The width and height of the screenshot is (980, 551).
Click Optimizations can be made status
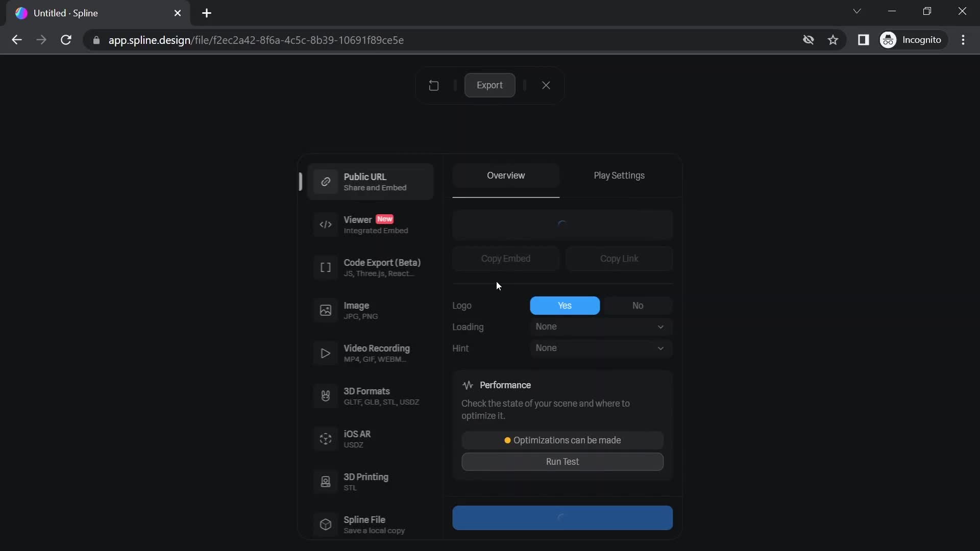pos(562,440)
